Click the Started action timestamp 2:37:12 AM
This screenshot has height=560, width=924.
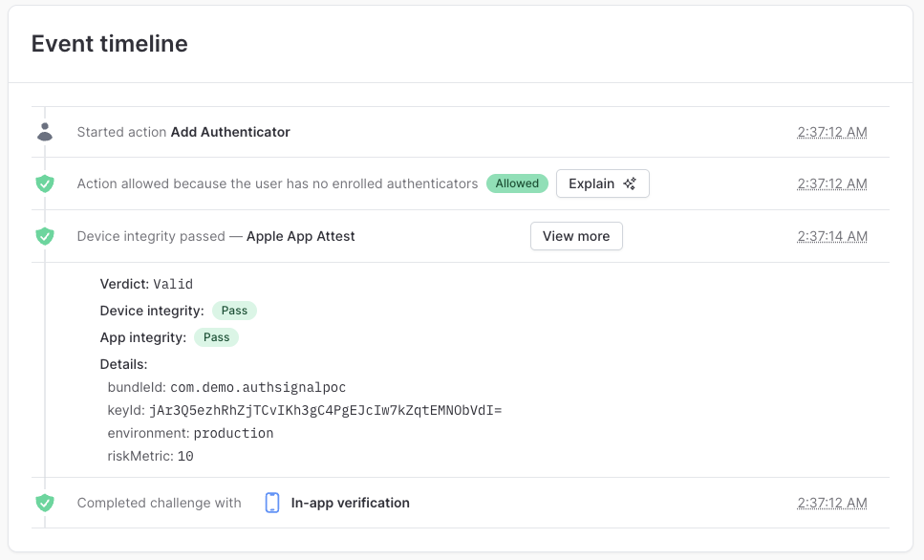click(832, 132)
